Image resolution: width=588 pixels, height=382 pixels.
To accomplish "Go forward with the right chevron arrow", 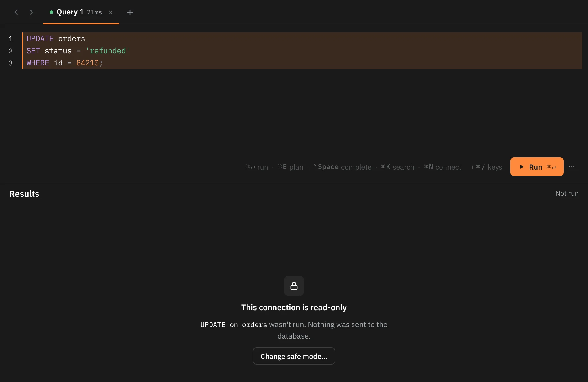I will coord(31,12).
